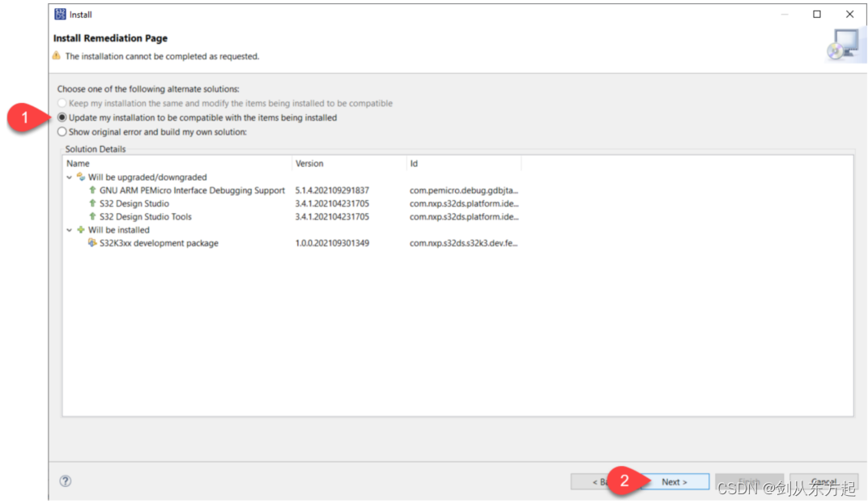Viewport: 868px width, 504px height.
Task: Click the warning icon beside installation message
Action: [x=57, y=56]
